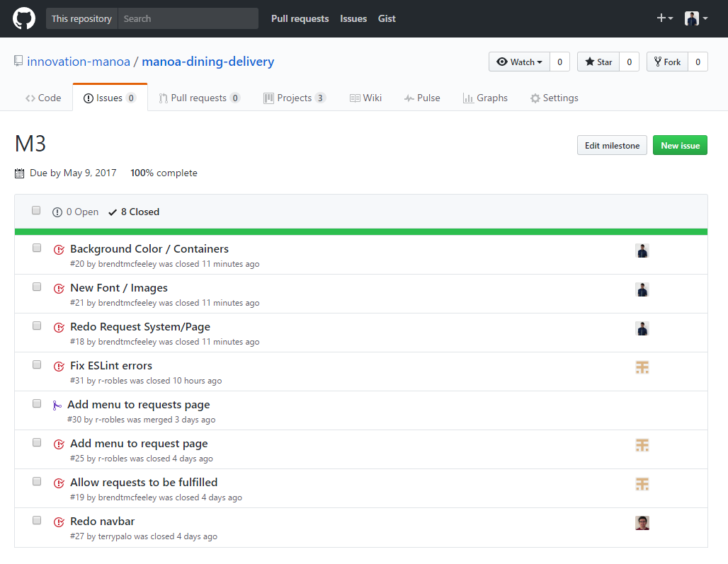Click assignee avatar on Background Color / Containers row
The width and height of the screenshot is (728, 564).
pyautogui.click(x=642, y=251)
